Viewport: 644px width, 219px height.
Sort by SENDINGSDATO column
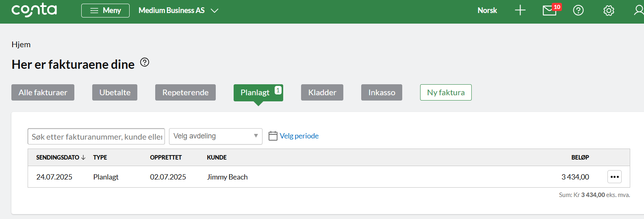(x=61, y=158)
